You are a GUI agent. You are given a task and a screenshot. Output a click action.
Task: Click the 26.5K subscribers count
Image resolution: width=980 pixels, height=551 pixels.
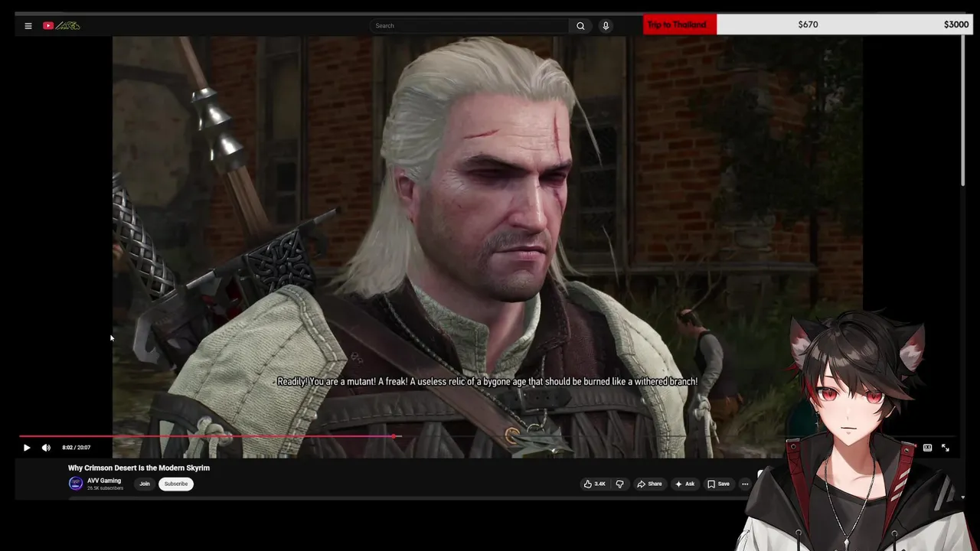click(x=105, y=488)
